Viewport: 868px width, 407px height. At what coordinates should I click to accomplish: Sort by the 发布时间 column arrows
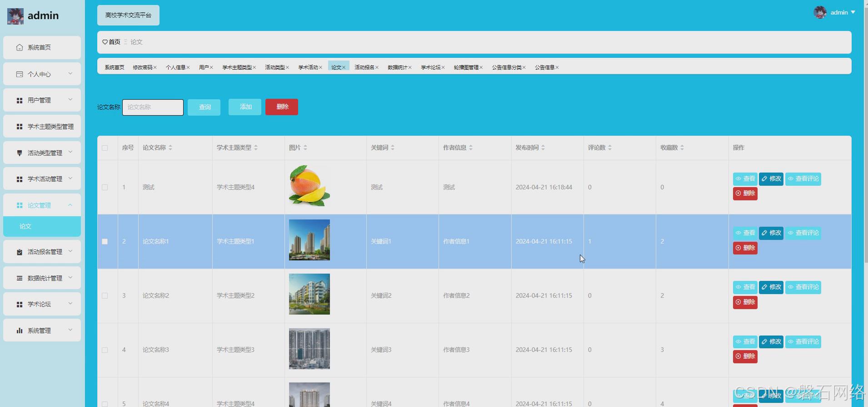pos(543,148)
